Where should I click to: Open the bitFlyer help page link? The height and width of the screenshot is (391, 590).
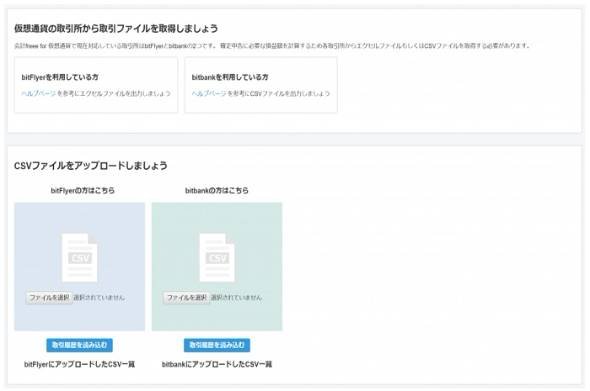[x=38, y=93]
